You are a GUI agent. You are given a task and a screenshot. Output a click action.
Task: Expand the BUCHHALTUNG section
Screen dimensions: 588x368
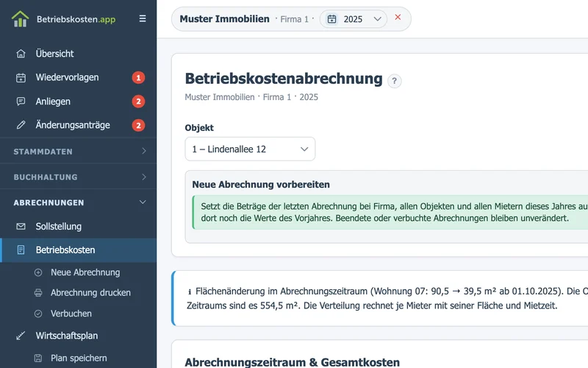click(79, 177)
